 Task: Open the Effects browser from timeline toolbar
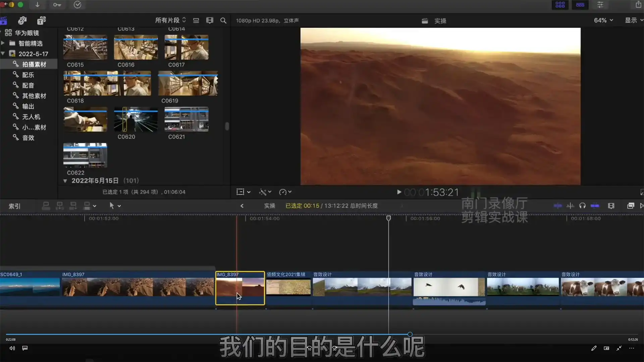coord(631,205)
